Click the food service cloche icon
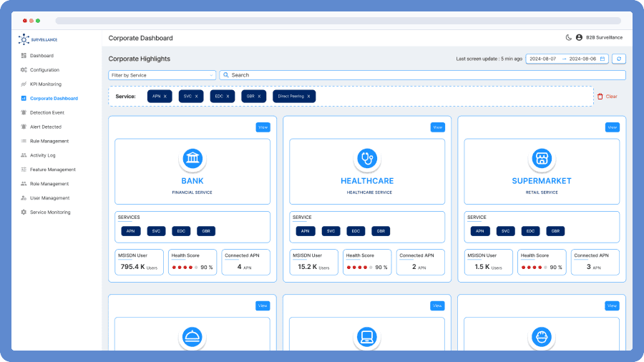This screenshot has height=362, width=644. (x=192, y=337)
